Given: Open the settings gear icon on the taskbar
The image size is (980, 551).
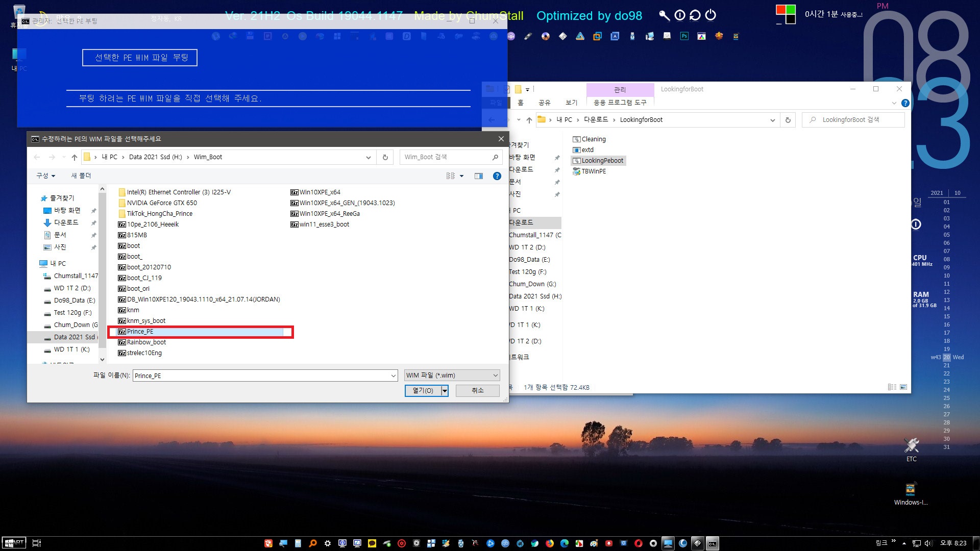Looking at the screenshot, I should coord(328,543).
